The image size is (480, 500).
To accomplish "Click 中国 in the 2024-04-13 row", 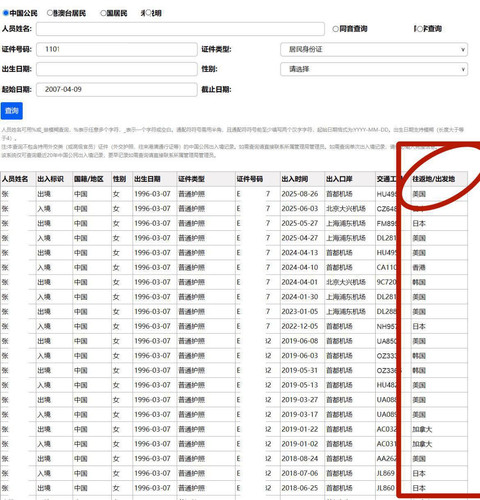I will (x=81, y=253).
